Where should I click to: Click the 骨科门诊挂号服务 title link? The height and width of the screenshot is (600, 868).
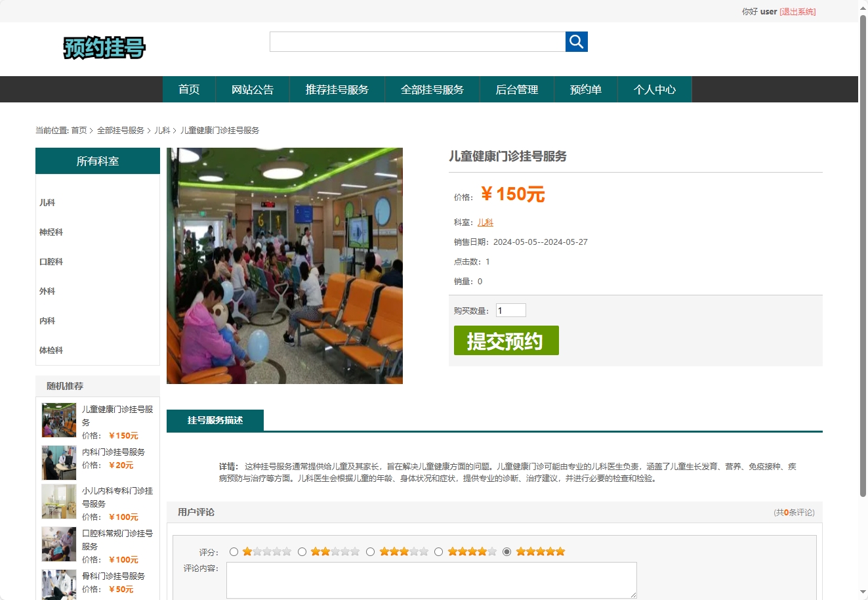(114, 576)
